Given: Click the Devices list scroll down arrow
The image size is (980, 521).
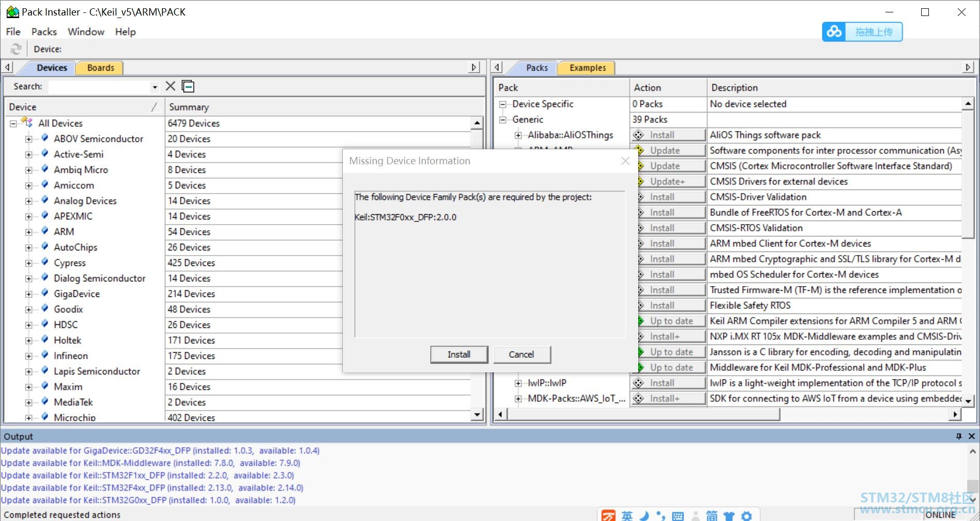Looking at the screenshot, I should pos(477,415).
